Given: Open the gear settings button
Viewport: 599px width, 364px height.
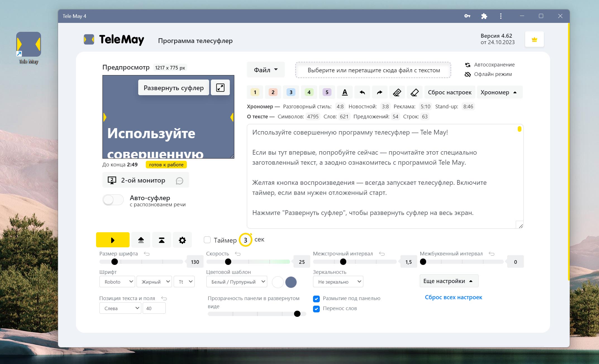Looking at the screenshot, I should click(x=182, y=240).
